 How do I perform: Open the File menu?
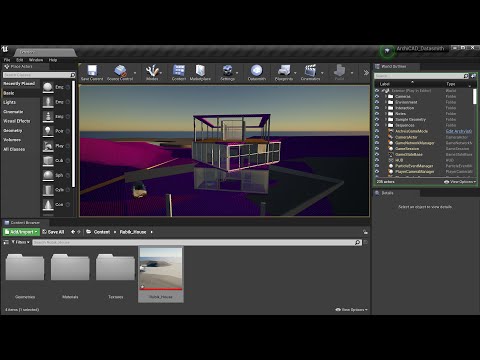(x=7, y=60)
